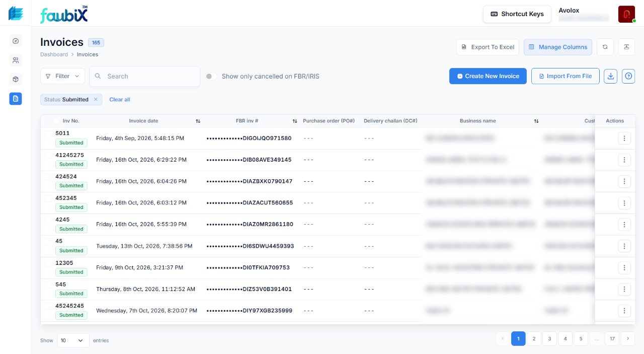Go to page 5

(x=581, y=339)
